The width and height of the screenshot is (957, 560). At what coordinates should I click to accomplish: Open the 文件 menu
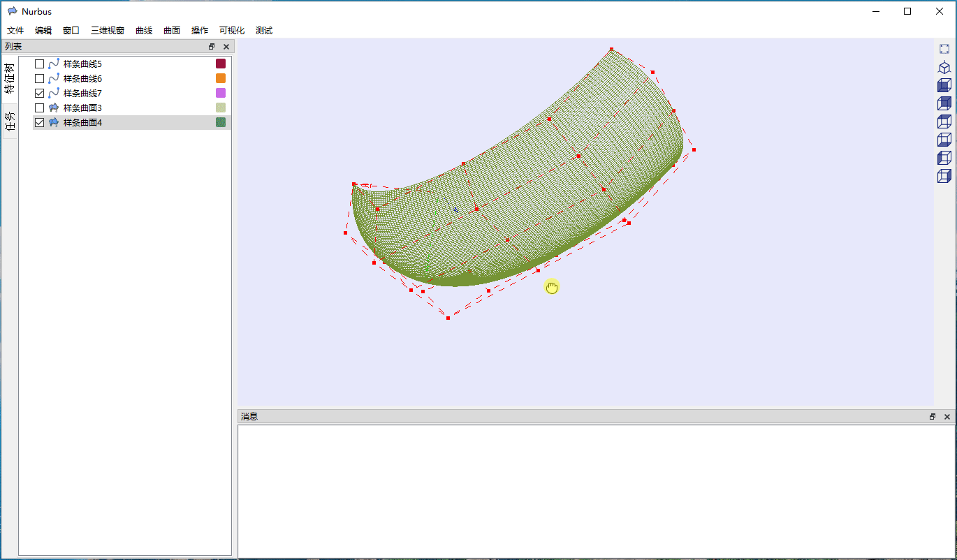(15, 31)
